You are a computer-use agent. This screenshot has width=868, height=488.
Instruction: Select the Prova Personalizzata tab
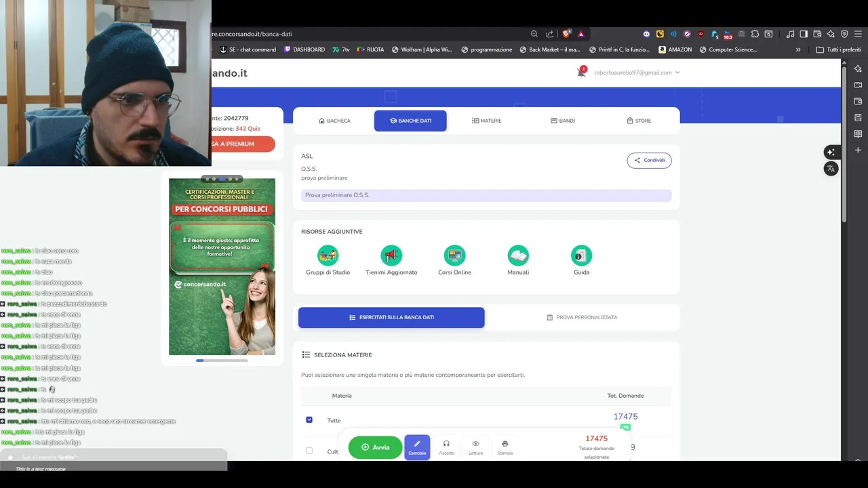582,317
